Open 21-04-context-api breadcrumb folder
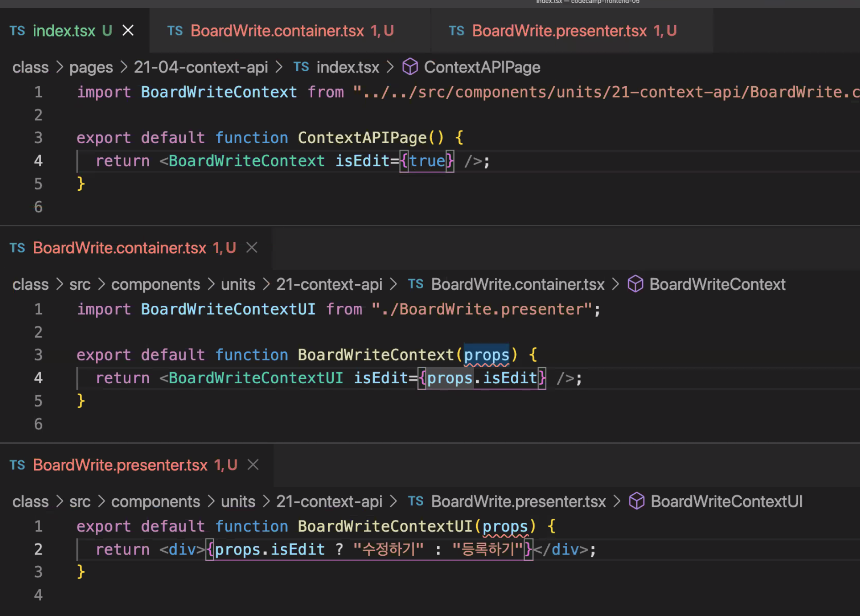This screenshot has height=616, width=860. coord(200,67)
